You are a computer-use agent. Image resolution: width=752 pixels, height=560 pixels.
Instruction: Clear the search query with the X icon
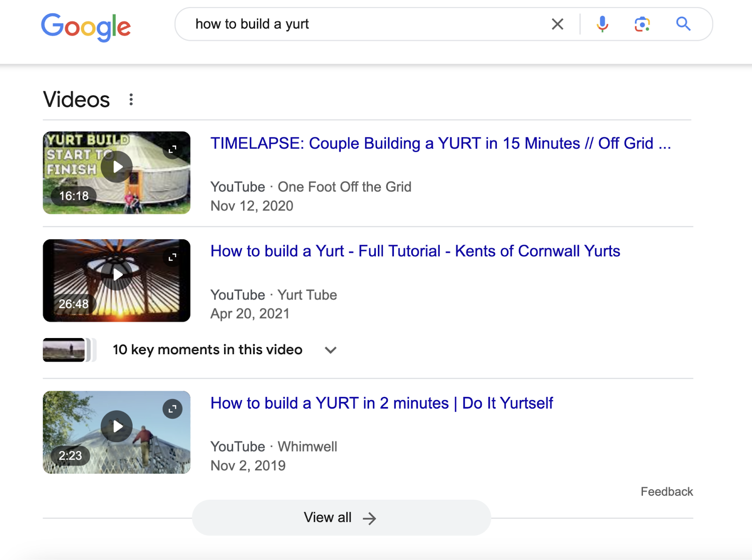pos(557,24)
